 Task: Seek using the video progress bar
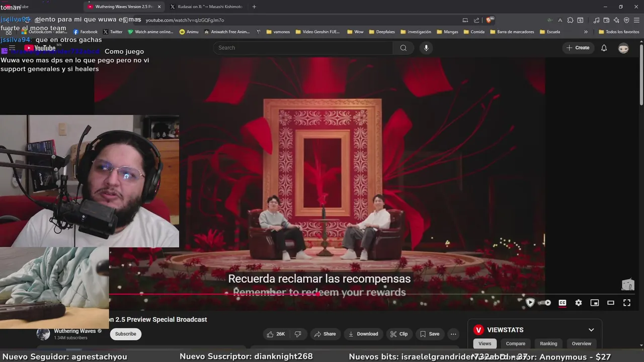pos(372,294)
